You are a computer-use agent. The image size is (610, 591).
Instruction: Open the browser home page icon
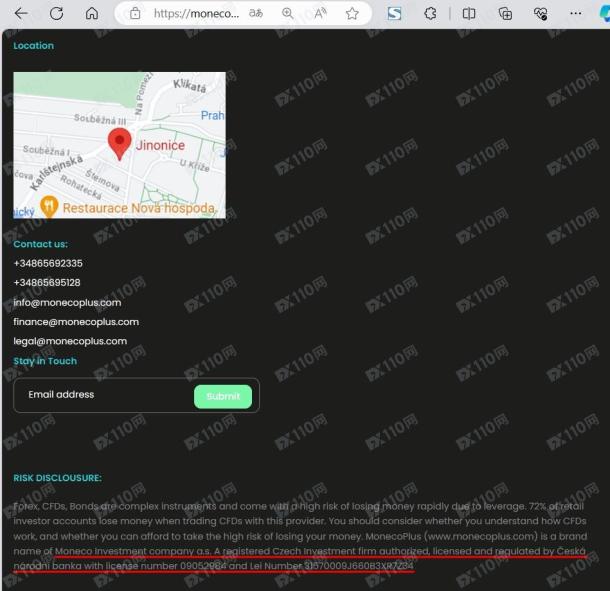click(x=92, y=14)
